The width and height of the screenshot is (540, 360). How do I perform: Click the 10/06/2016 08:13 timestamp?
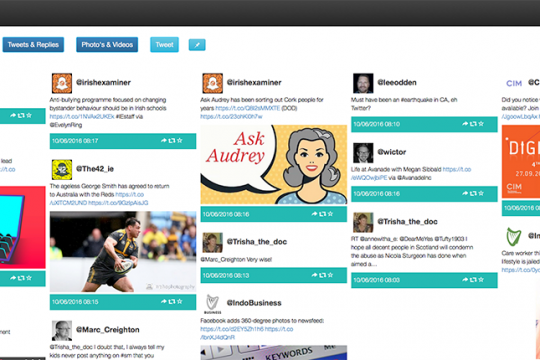point(226,275)
